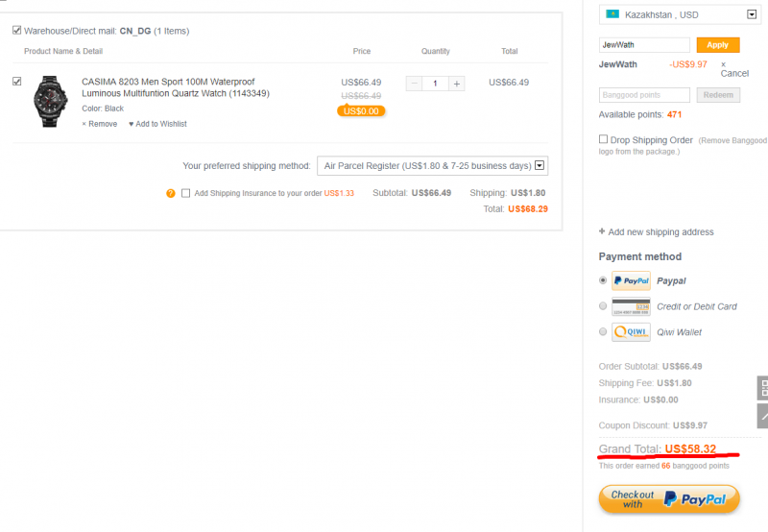Open the Kazakhstan, USD country dropdown
The width and height of the screenshot is (768, 532).
coord(680,14)
